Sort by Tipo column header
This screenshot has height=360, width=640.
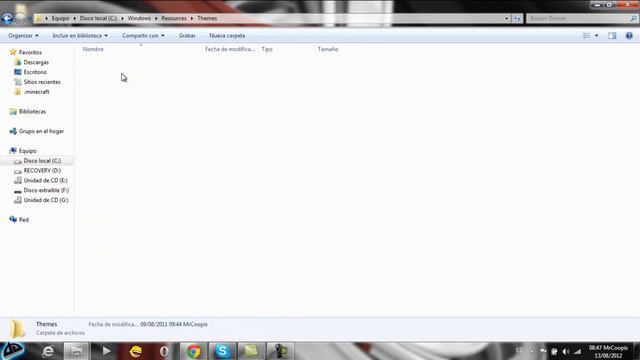pyautogui.click(x=267, y=49)
